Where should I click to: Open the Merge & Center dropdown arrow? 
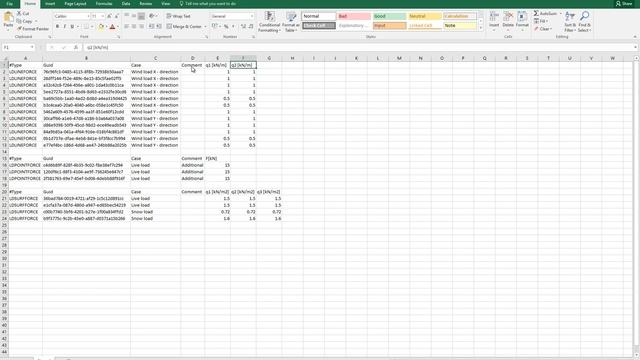[205, 27]
